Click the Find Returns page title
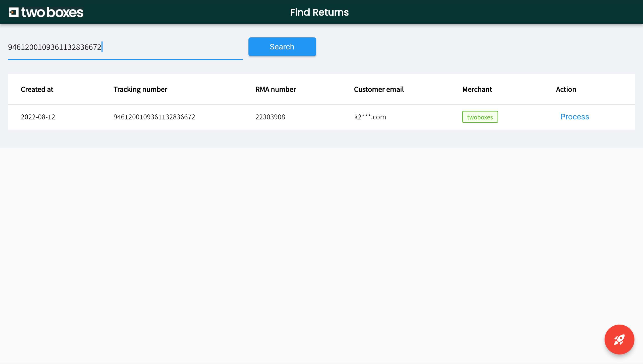This screenshot has height=364, width=643. click(x=319, y=12)
